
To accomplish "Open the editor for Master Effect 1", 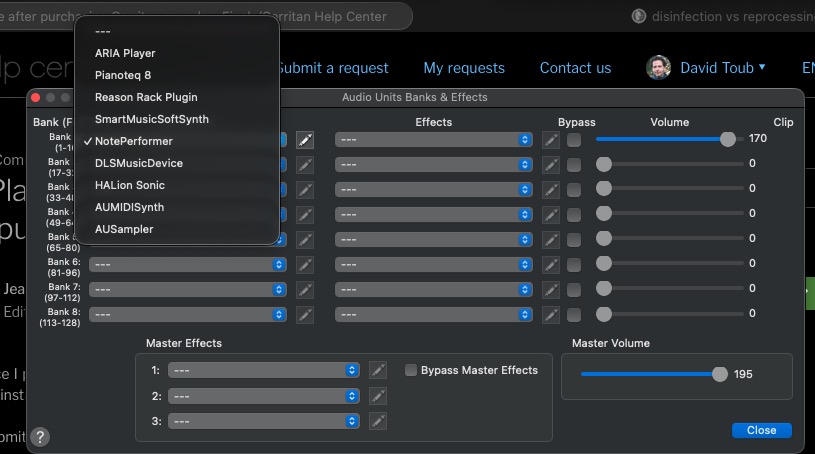I will point(377,370).
